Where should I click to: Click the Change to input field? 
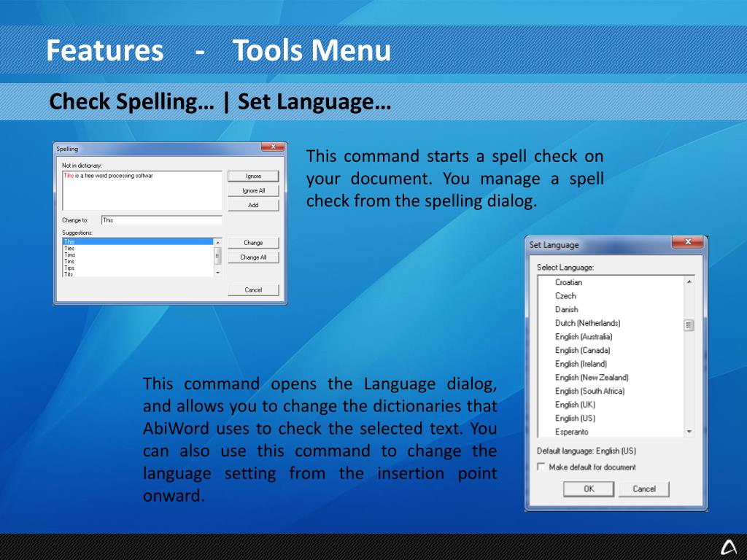(x=161, y=220)
